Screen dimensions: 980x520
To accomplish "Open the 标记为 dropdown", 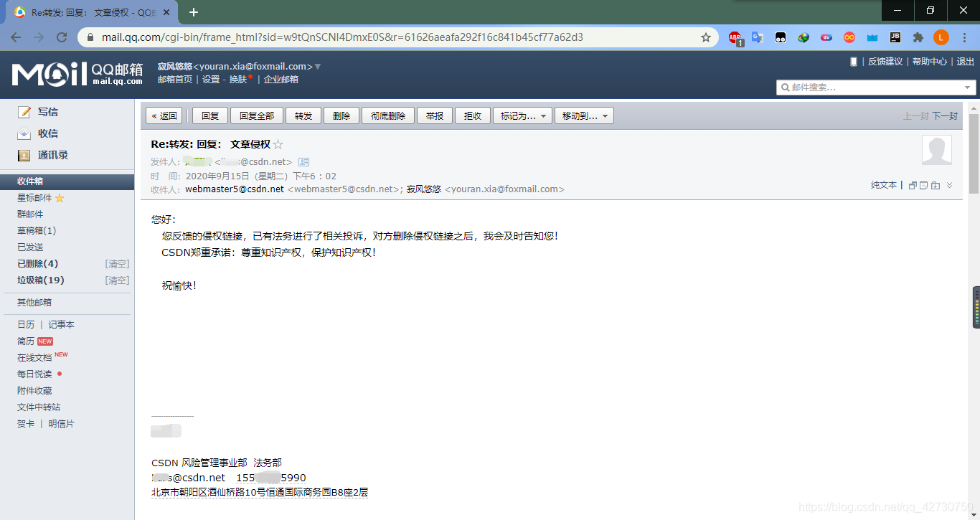I will [x=522, y=116].
